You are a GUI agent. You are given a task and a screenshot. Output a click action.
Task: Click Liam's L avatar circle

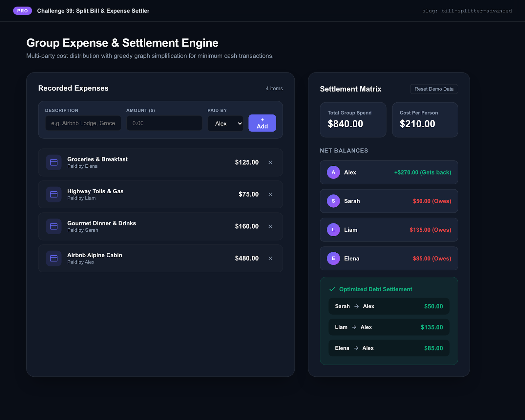coord(333,230)
